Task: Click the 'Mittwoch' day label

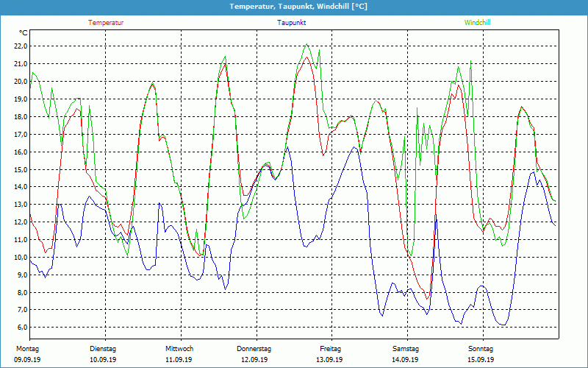Action: (179, 349)
